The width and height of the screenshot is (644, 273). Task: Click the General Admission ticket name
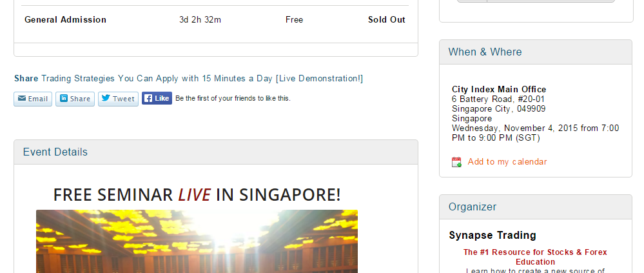[x=65, y=20]
